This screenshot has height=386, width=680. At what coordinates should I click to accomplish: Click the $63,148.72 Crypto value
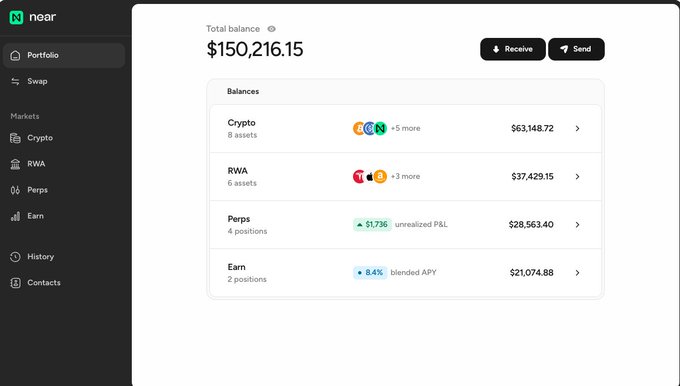[x=532, y=128]
